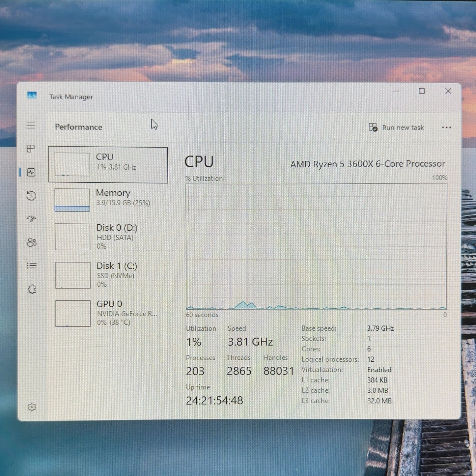Open the Users page icon

click(32, 242)
